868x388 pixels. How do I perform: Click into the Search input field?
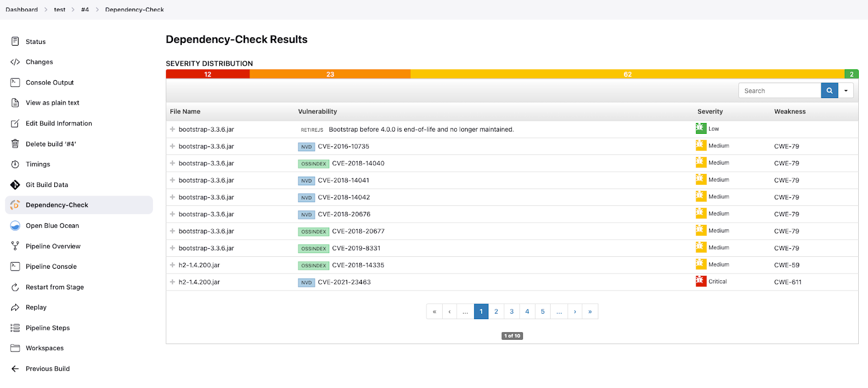780,90
